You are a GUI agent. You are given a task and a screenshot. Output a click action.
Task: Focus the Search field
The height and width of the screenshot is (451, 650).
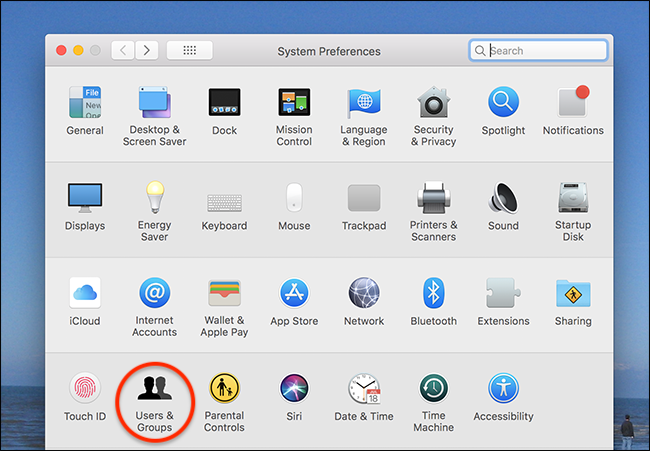pyautogui.click(x=538, y=51)
